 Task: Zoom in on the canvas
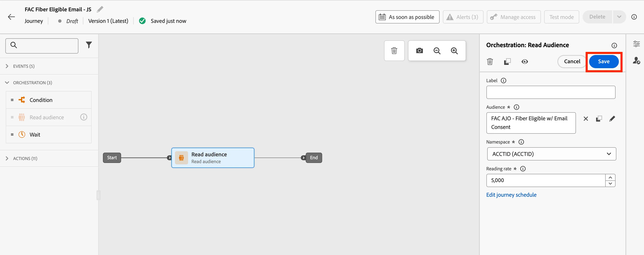click(454, 51)
